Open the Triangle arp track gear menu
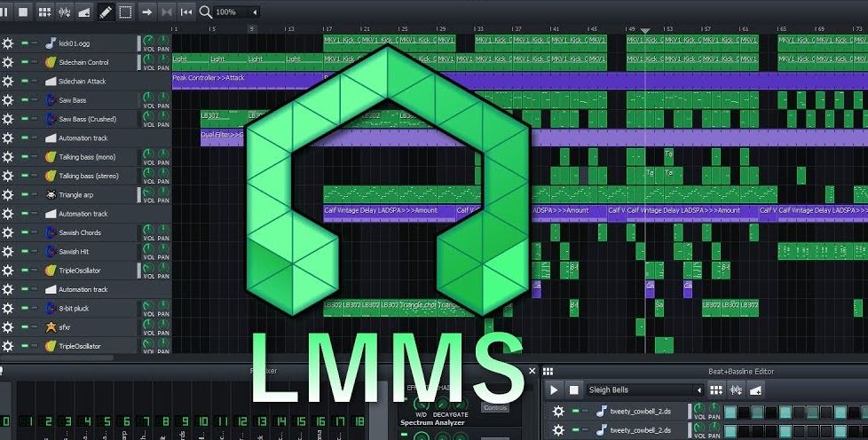This screenshot has height=440, width=868. click(7, 195)
